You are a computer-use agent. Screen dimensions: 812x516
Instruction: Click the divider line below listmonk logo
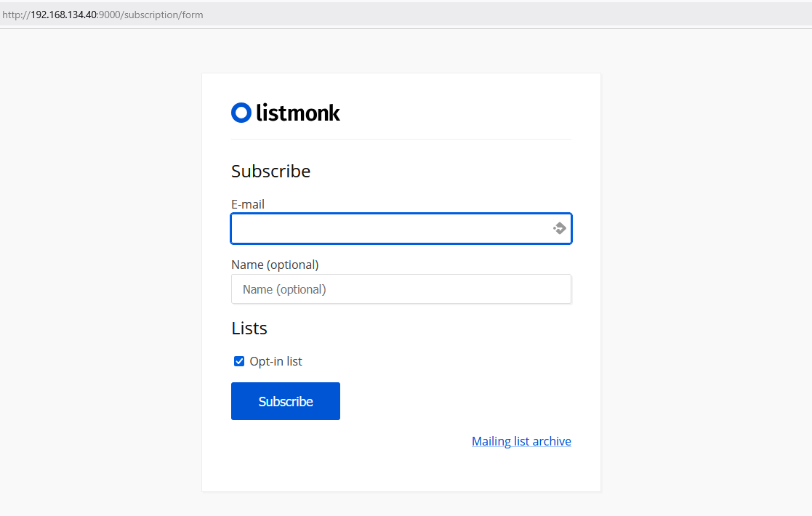coord(401,139)
